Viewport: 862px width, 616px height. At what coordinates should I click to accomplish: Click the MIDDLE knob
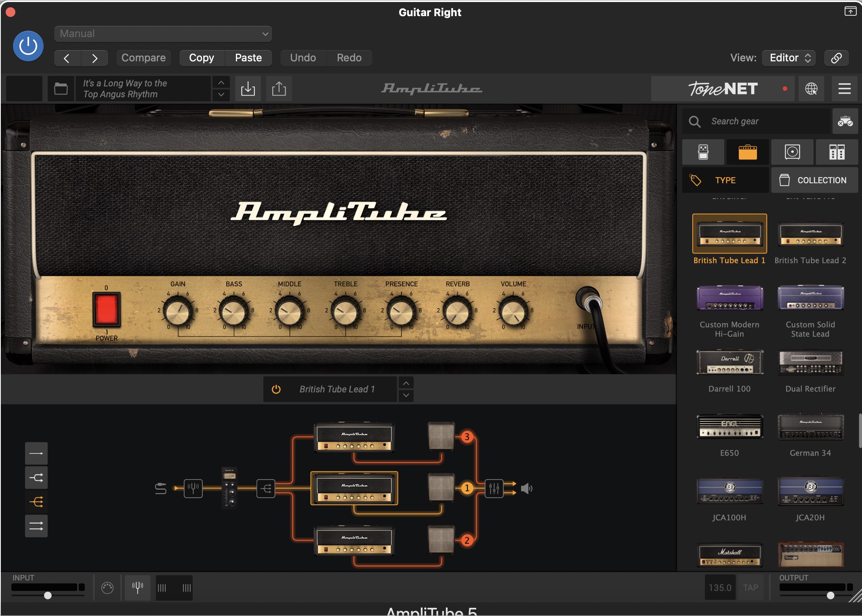(x=289, y=311)
